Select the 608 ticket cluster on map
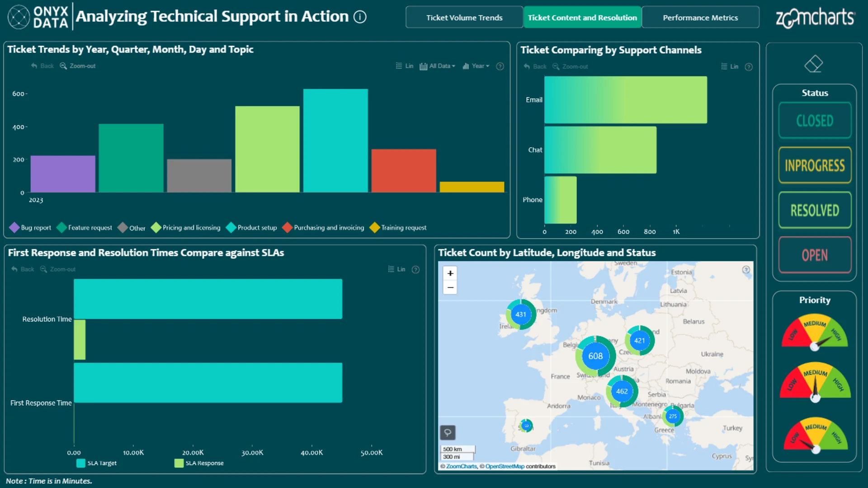The image size is (868, 488). 595,356
